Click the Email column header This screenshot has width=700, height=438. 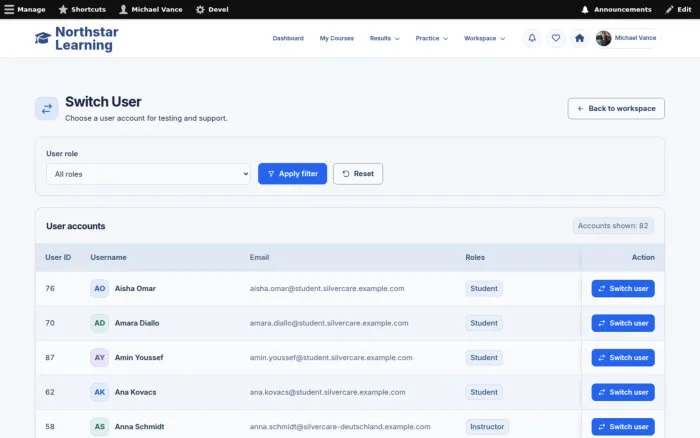[259, 258]
